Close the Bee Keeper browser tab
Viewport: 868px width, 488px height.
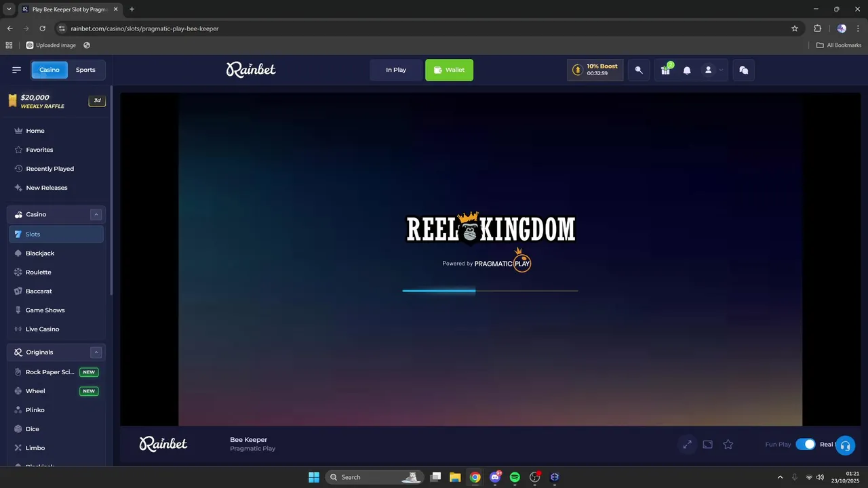click(115, 9)
